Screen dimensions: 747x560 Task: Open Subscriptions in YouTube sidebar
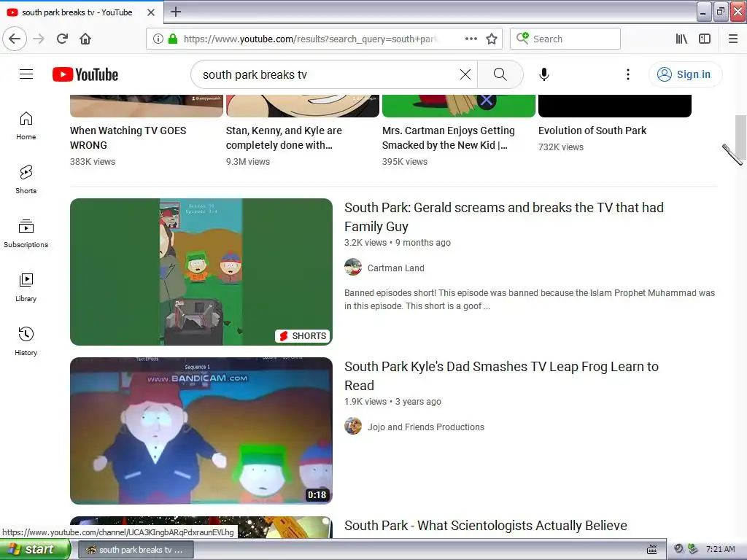[x=26, y=233]
